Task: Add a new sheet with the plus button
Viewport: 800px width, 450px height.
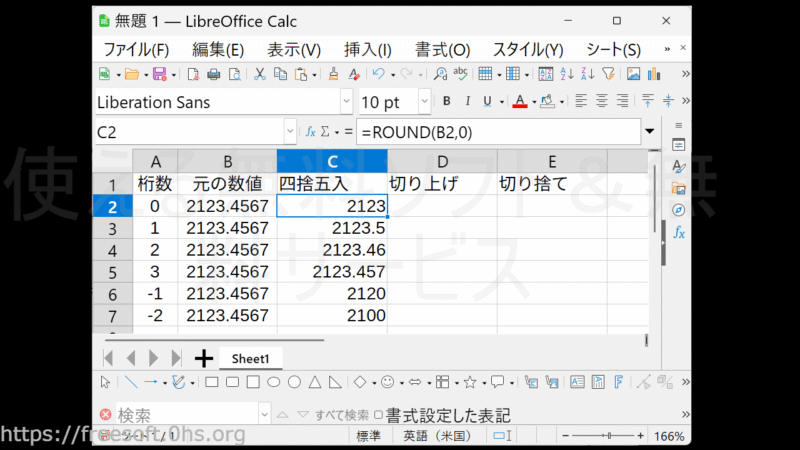Action: pyautogui.click(x=204, y=358)
